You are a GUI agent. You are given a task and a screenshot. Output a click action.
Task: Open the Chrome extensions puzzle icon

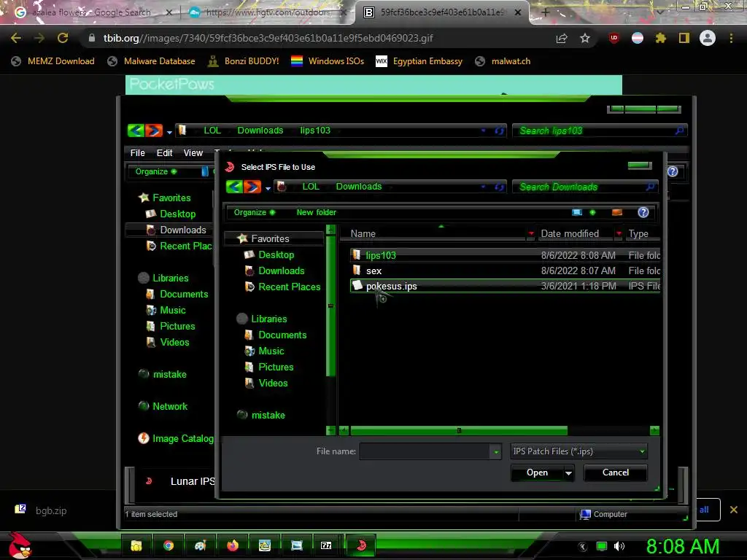[661, 38]
